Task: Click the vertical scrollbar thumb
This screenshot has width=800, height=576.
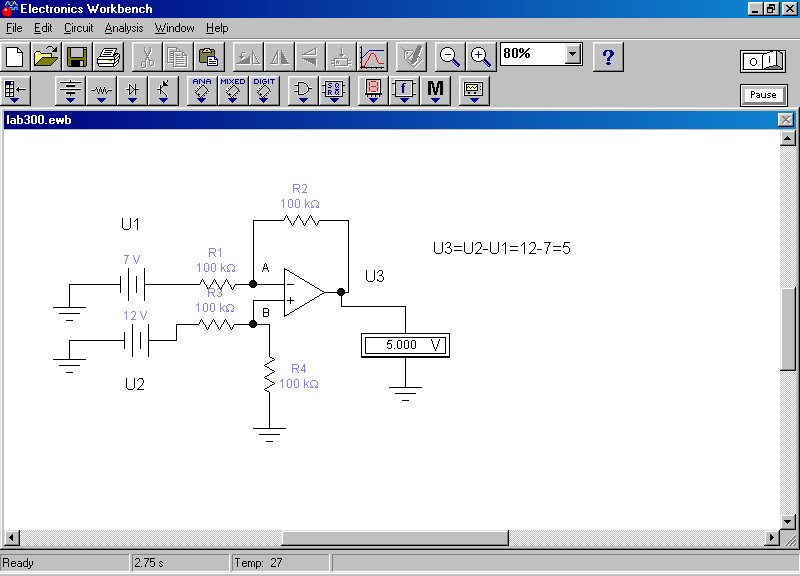Action: (788, 329)
